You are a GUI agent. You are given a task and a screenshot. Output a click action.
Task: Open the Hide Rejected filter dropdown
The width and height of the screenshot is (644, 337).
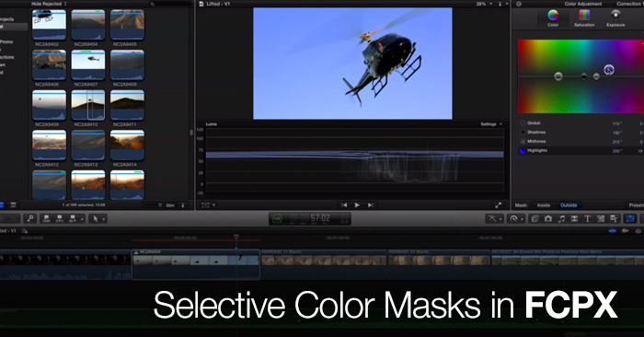click(x=49, y=4)
